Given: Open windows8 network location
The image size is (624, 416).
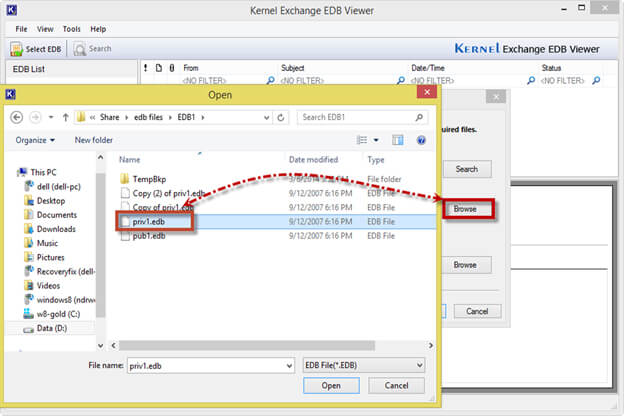Looking at the screenshot, I should (x=66, y=300).
